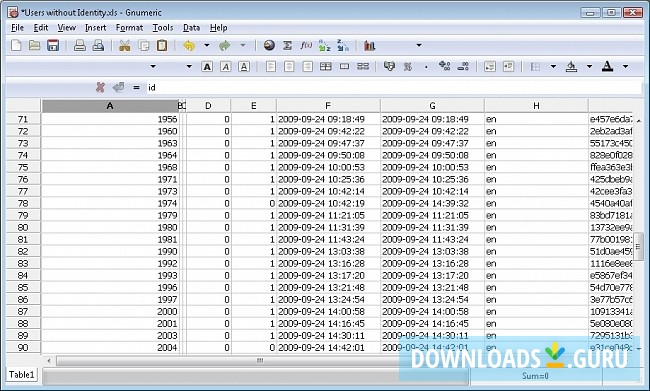Increase decimal places icon
The width and height of the screenshot is (650, 391).
pos(444,66)
